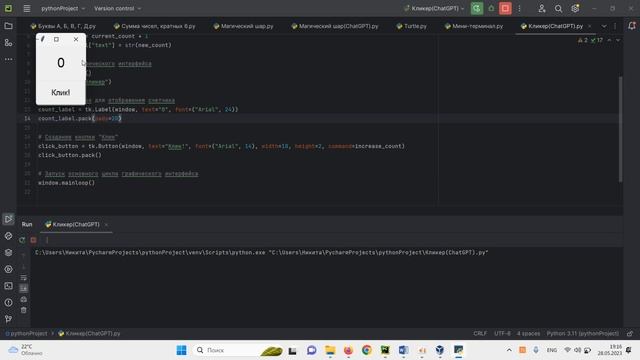Viewport: 640px width, 360px height.
Task: Open the Services tool window icon
Action: [x=8, y=269]
